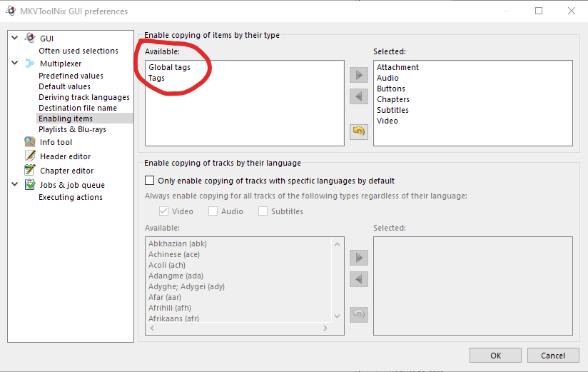Select Tags in Available list

click(156, 78)
